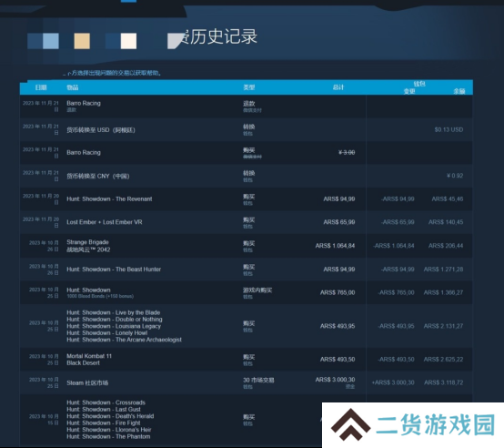Screen dimensions: 504x448
Task: Click the 余额 column header
Action: point(459,91)
